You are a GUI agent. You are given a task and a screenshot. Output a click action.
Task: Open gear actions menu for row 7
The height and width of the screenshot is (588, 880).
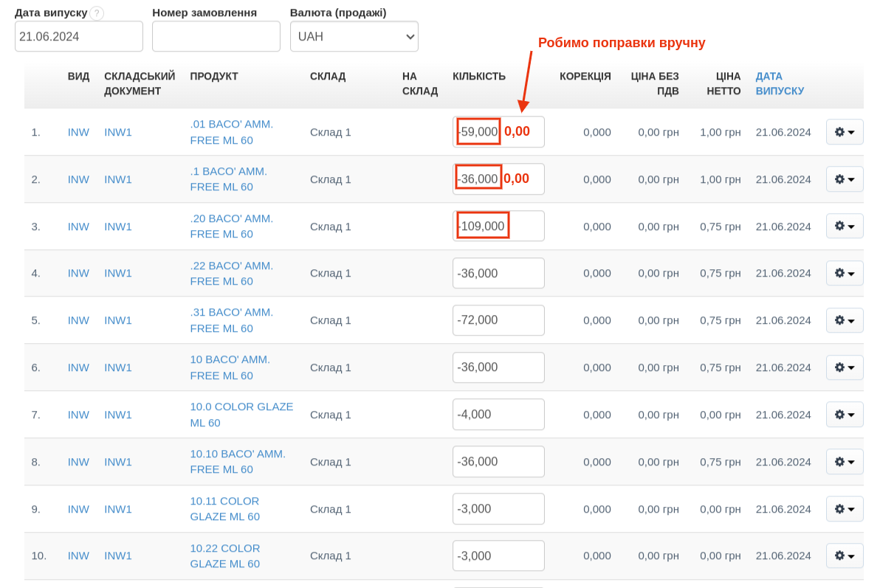point(844,415)
